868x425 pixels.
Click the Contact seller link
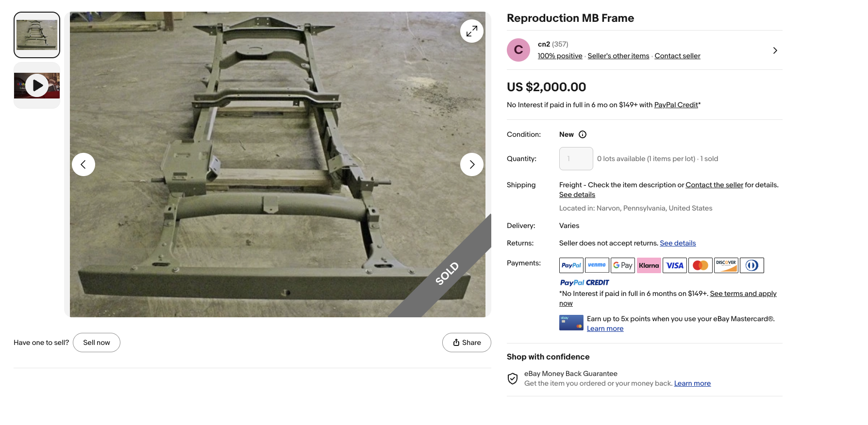677,56
